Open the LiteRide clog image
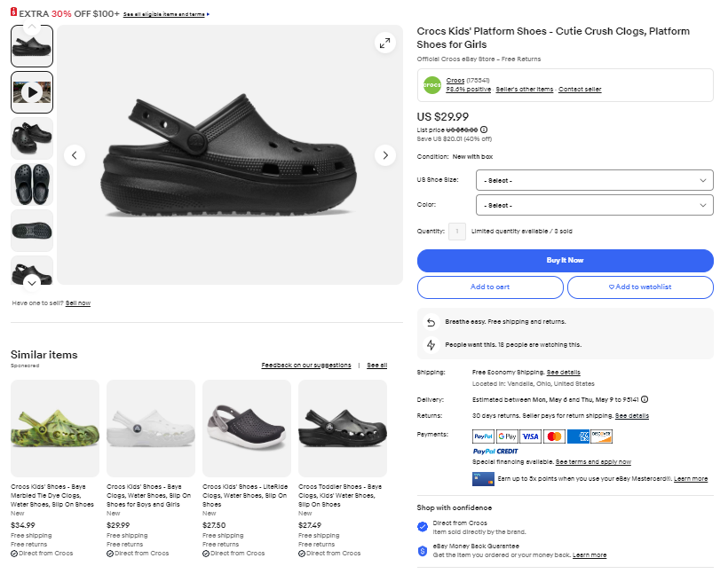Image resolution: width=728 pixels, height=574 pixels. [x=247, y=429]
